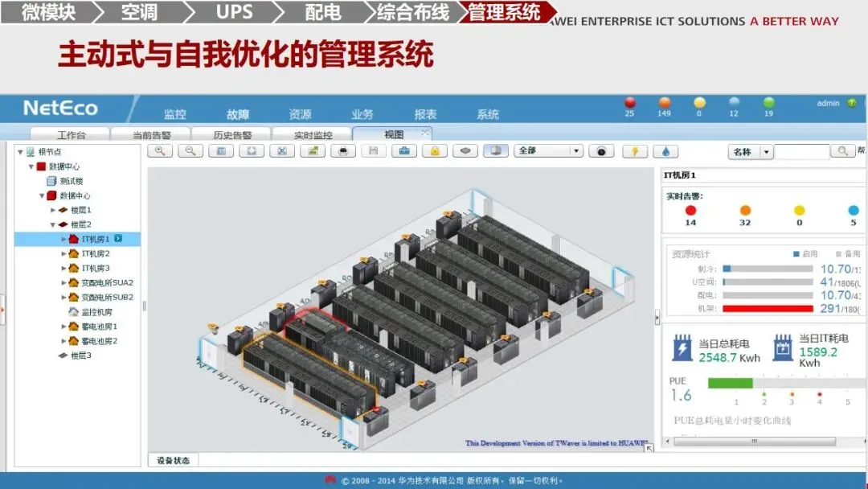Click the floppy disk save icon

coord(374,151)
